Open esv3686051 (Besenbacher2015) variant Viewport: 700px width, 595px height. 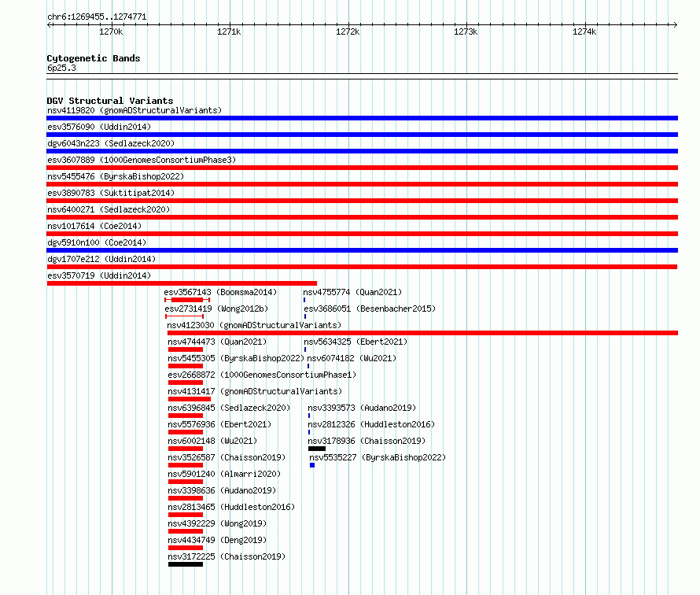point(370,309)
